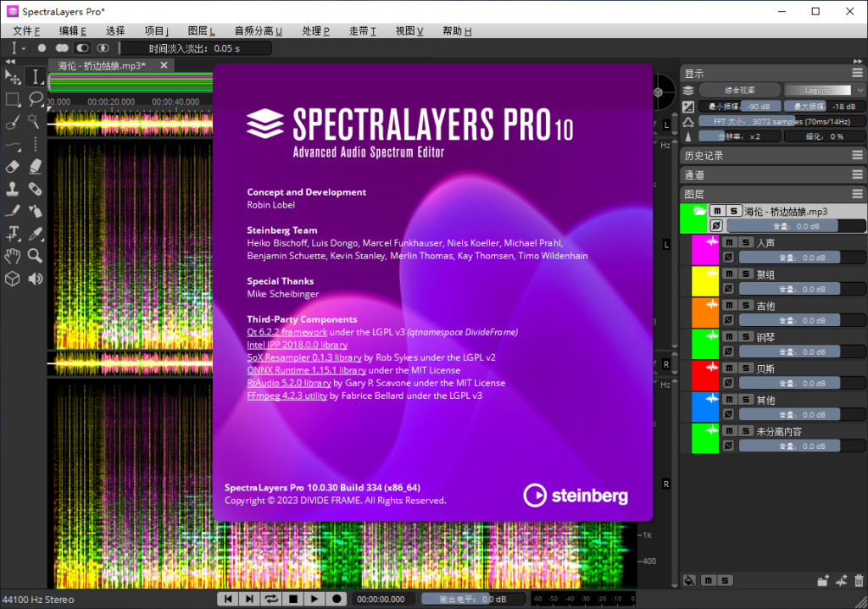The width and height of the screenshot is (868, 609).
Task: Adjust the 最小振幅 -90 dB slider
Action: (740, 106)
